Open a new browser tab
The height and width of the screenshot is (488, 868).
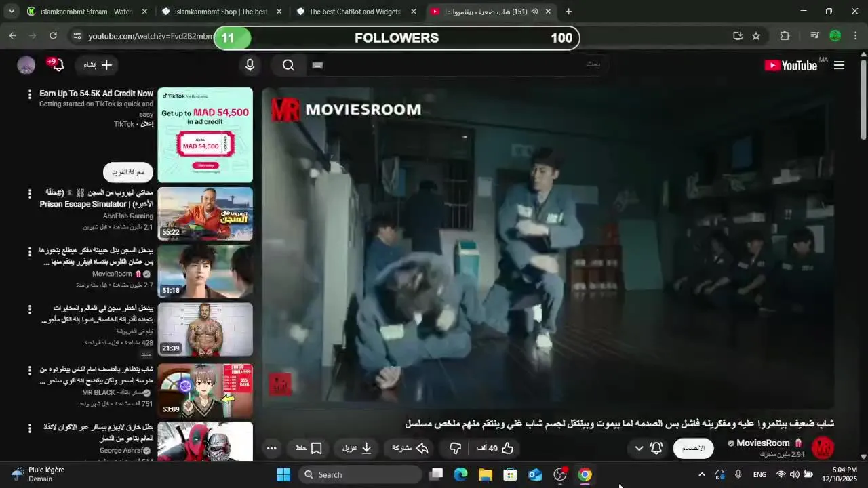click(x=568, y=12)
